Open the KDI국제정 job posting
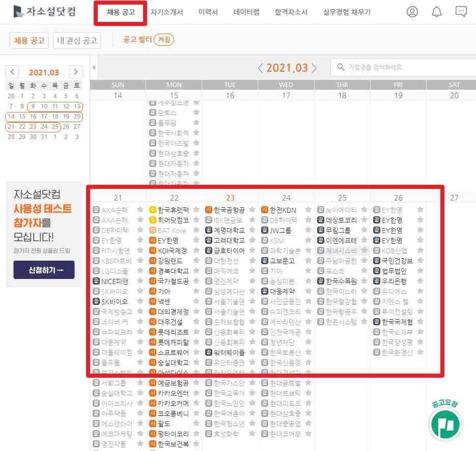The height and width of the screenshot is (451, 476). tap(173, 250)
